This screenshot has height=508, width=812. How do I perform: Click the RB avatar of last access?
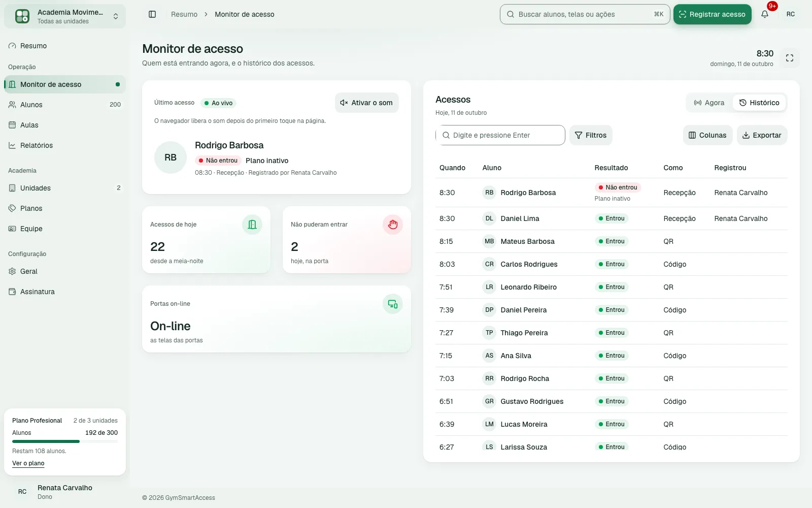(171, 157)
